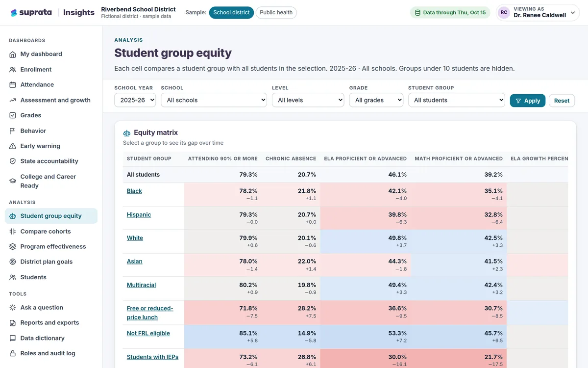
Task: Click the District plan goals target icon
Action: click(13, 262)
